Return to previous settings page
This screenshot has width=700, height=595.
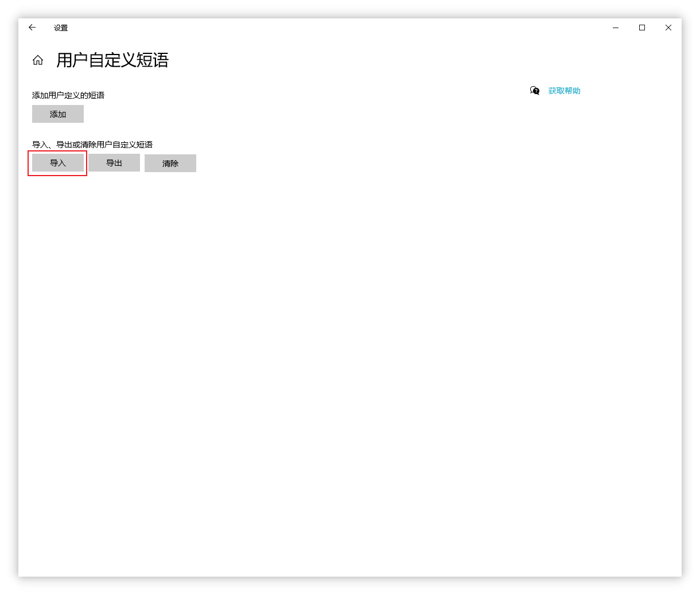tap(32, 28)
